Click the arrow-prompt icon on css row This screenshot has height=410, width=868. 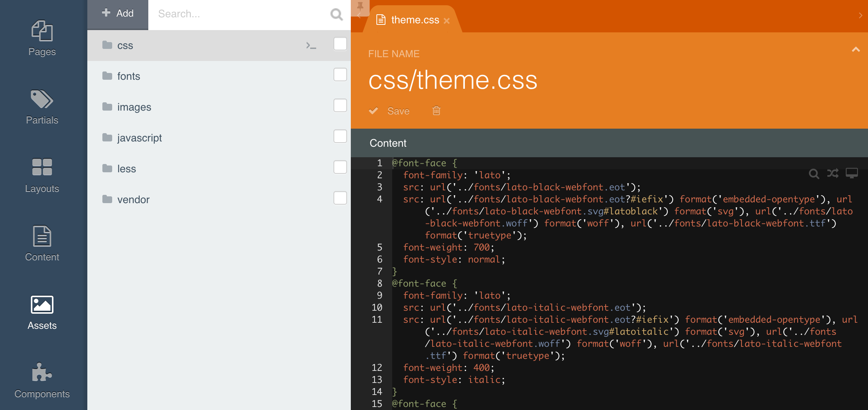311,46
